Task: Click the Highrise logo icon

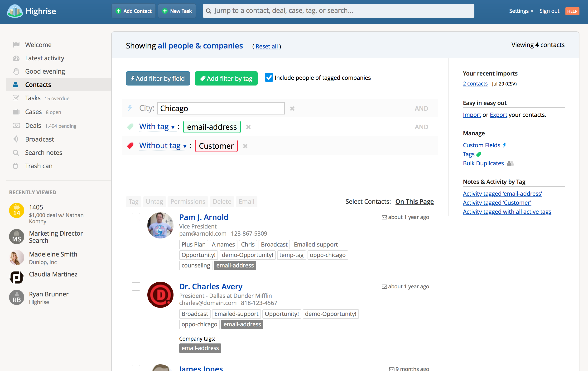Action: 15,11
